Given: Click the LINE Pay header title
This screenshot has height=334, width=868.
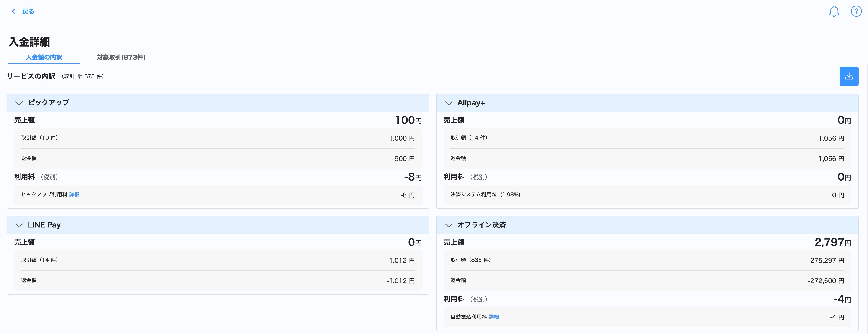Looking at the screenshot, I should coord(44,225).
